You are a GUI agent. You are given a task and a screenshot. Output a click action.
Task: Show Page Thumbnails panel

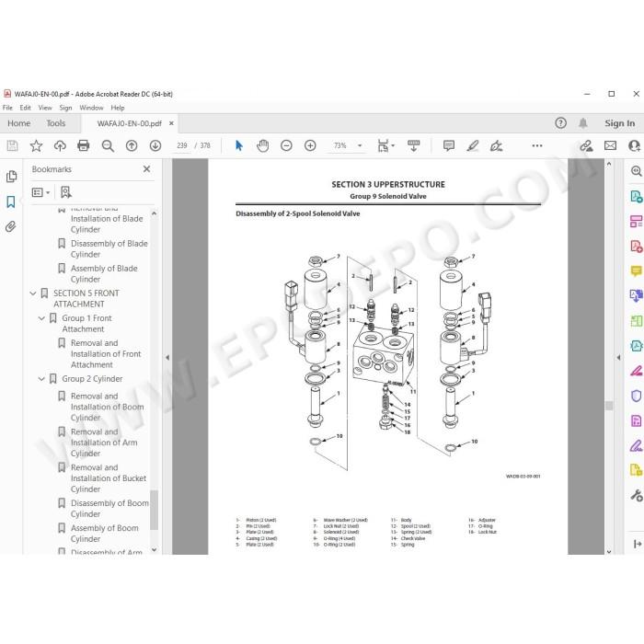pos(11,177)
